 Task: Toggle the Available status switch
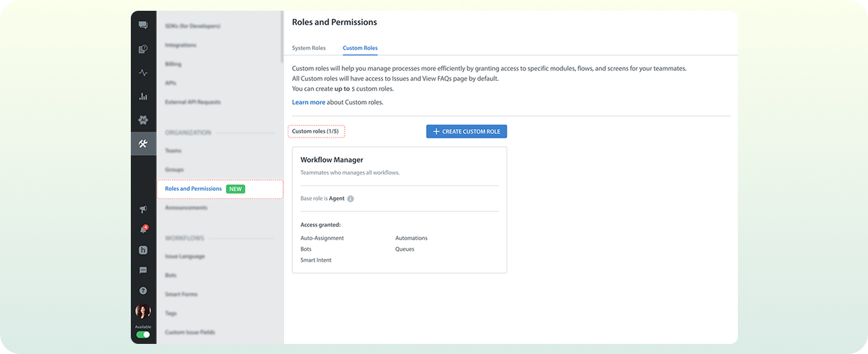click(143, 334)
